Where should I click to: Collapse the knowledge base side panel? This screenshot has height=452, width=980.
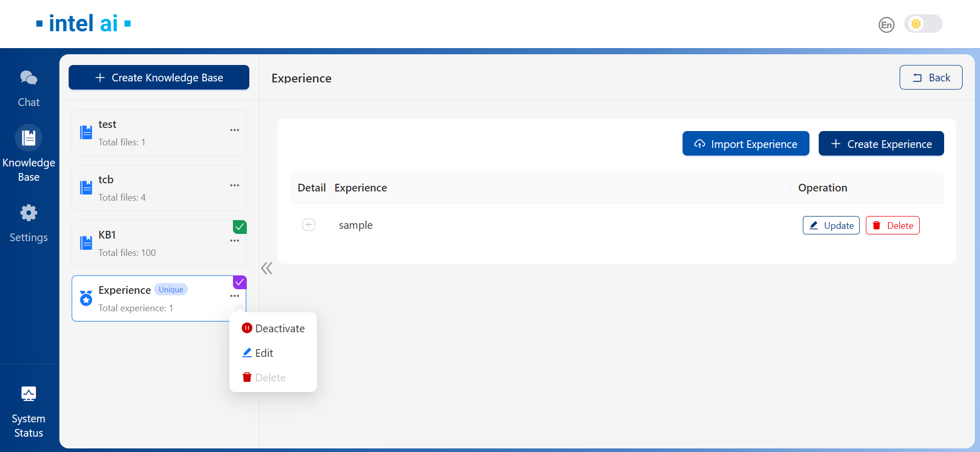point(267,268)
